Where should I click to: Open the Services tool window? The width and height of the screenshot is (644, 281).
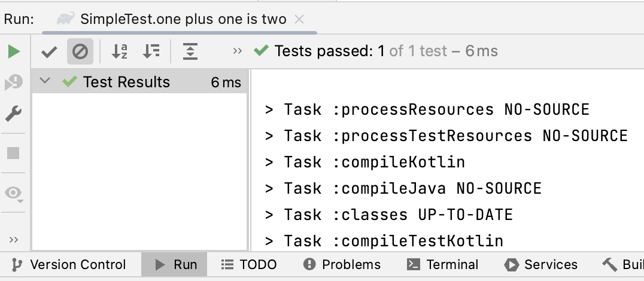tap(540, 265)
